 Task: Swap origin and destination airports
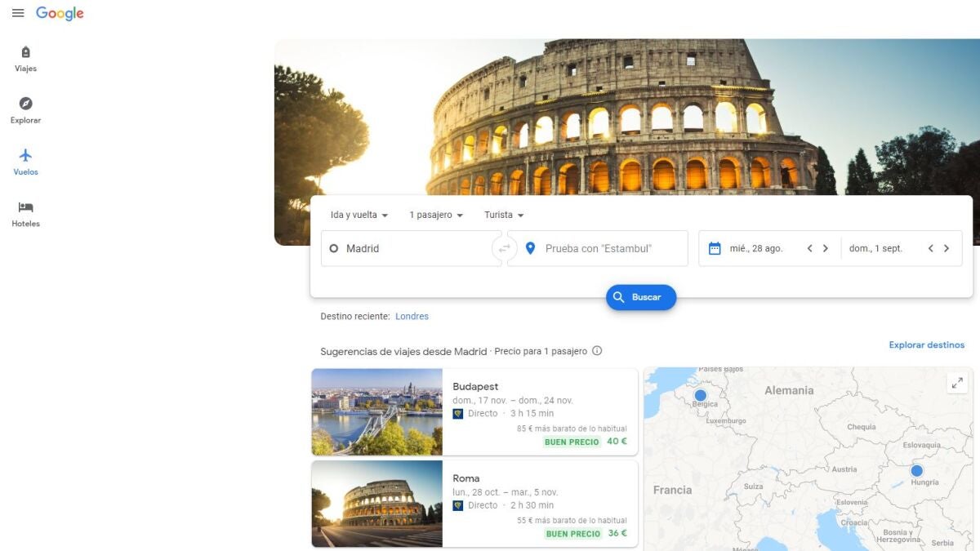coord(504,248)
